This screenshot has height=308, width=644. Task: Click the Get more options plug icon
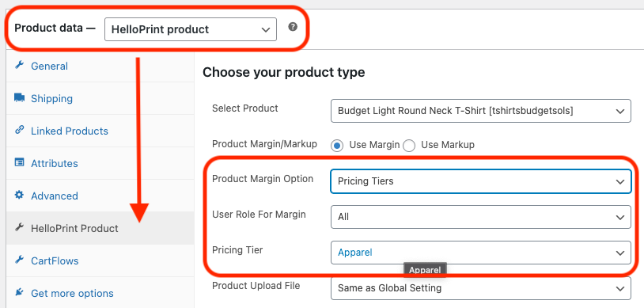click(x=19, y=292)
